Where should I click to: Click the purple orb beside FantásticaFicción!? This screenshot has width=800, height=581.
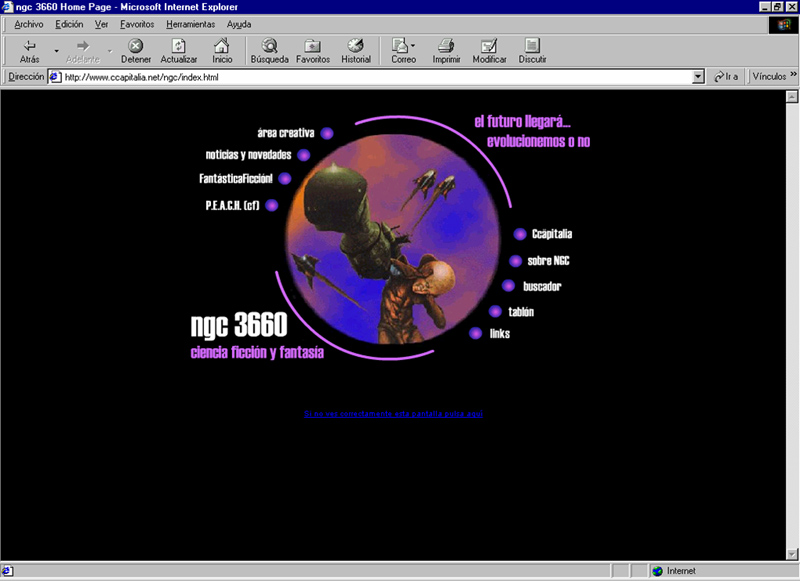pos(285,179)
